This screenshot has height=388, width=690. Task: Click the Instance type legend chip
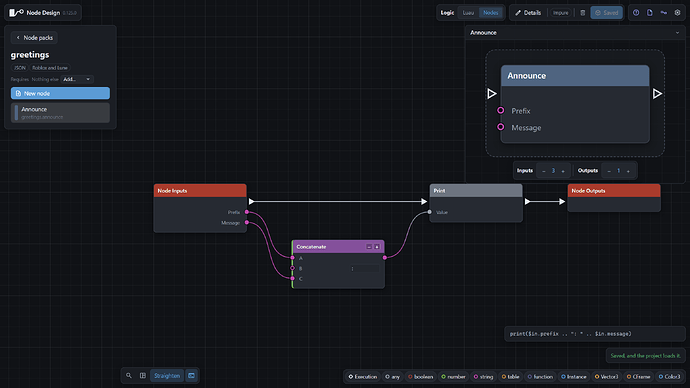pyautogui.click(x=574, y=377)
